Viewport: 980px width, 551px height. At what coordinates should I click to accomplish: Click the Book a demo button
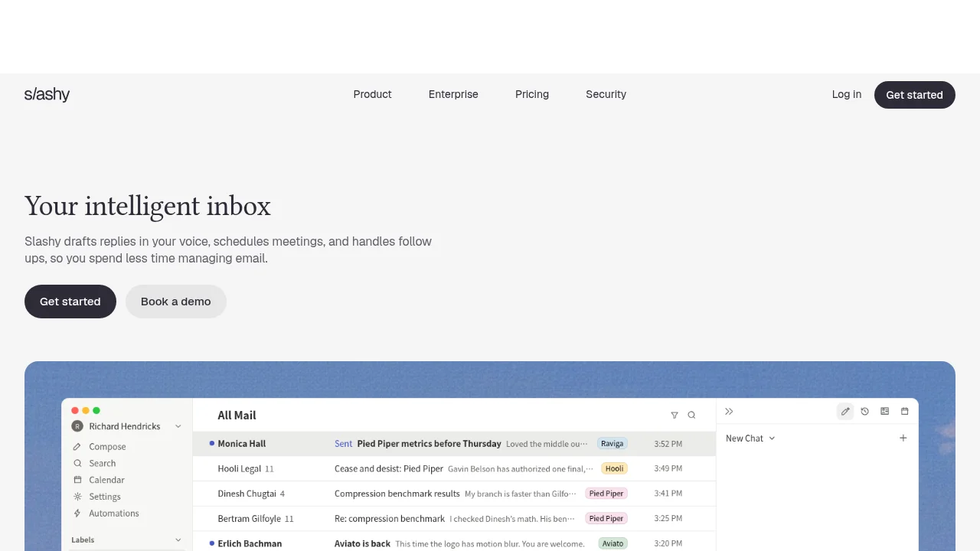[176, 302]
